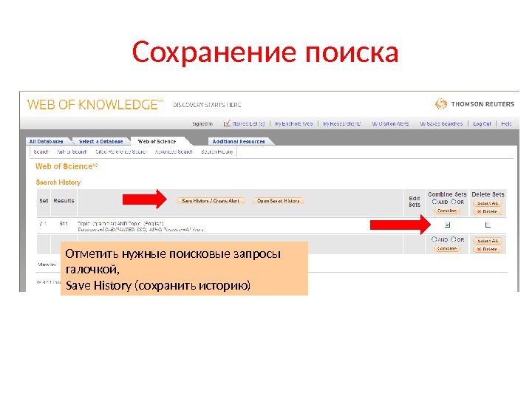Screen dimensions: 532x399
Task: Click the Log Out link
Action: [482, 124]
